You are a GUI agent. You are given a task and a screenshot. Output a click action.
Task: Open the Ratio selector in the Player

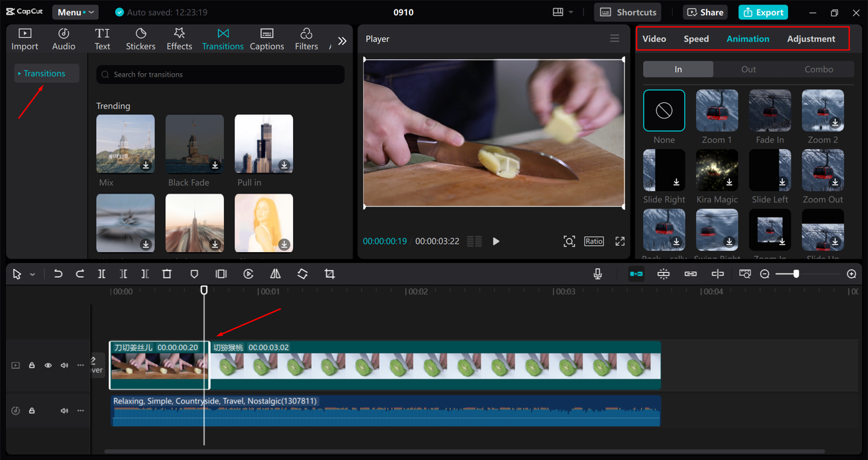click(x=594, y=241)
